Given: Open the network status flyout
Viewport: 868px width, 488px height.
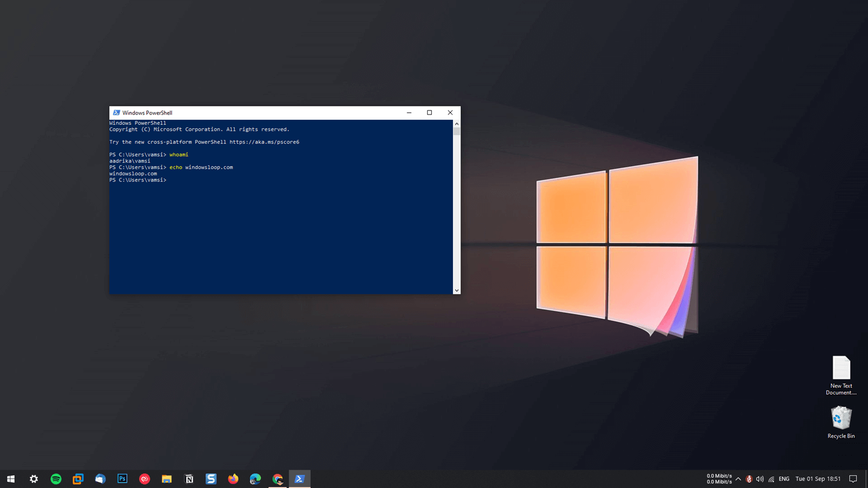Looking at the screenshot, I should pyautogui.click(x=771, y=479).
